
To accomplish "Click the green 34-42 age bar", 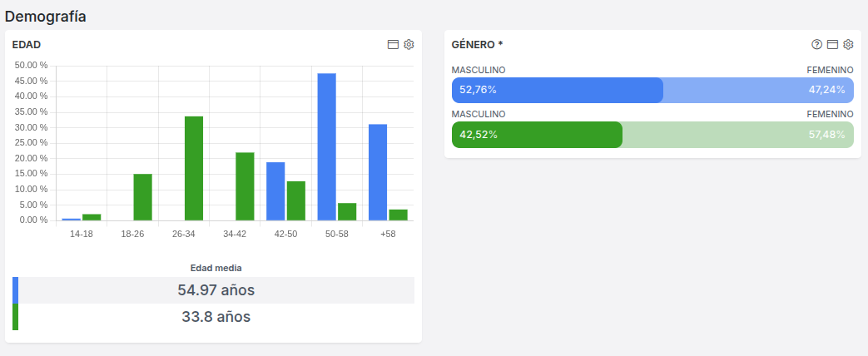I will coord(245,186).
